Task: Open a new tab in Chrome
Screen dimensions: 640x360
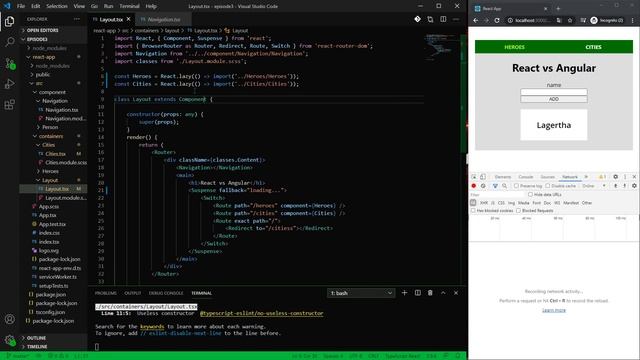Action: pos(558,9)
